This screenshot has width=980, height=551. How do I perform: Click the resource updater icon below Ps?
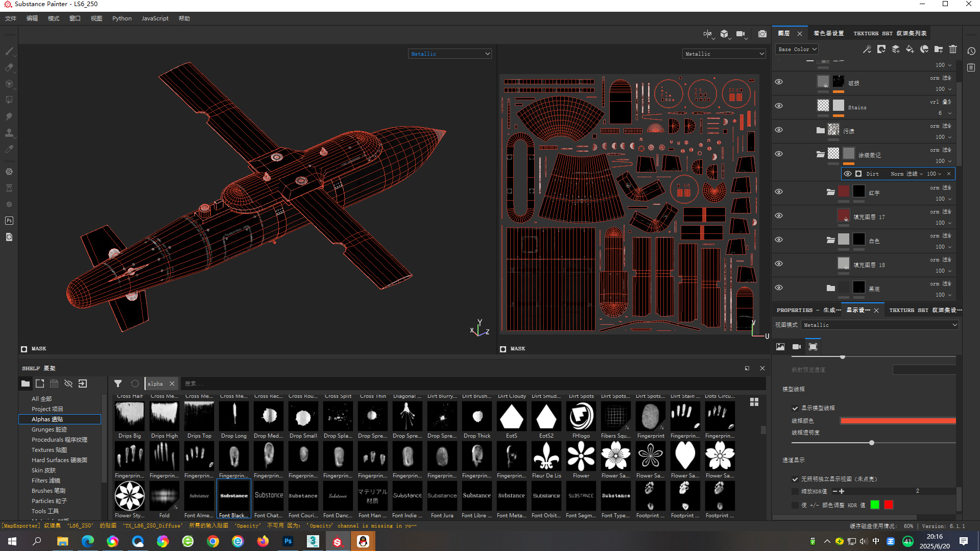9,237
